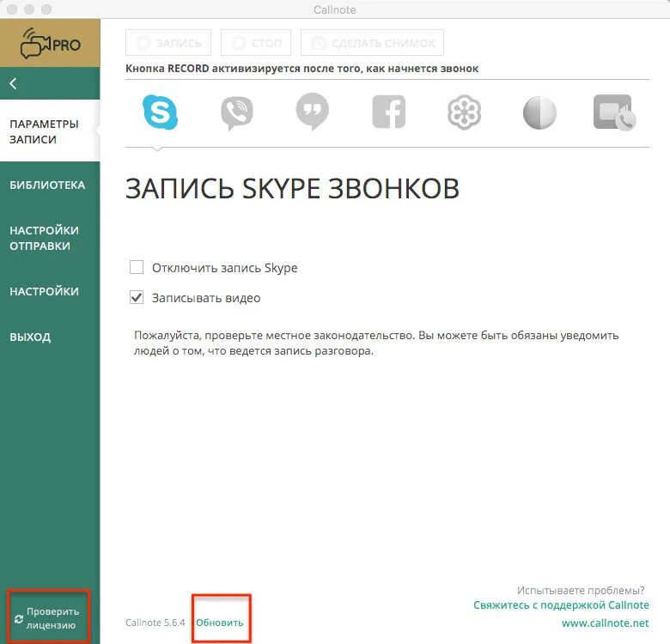Click the Callnote window title
Viewport: 670px width, 644px height.
[335, 9]
